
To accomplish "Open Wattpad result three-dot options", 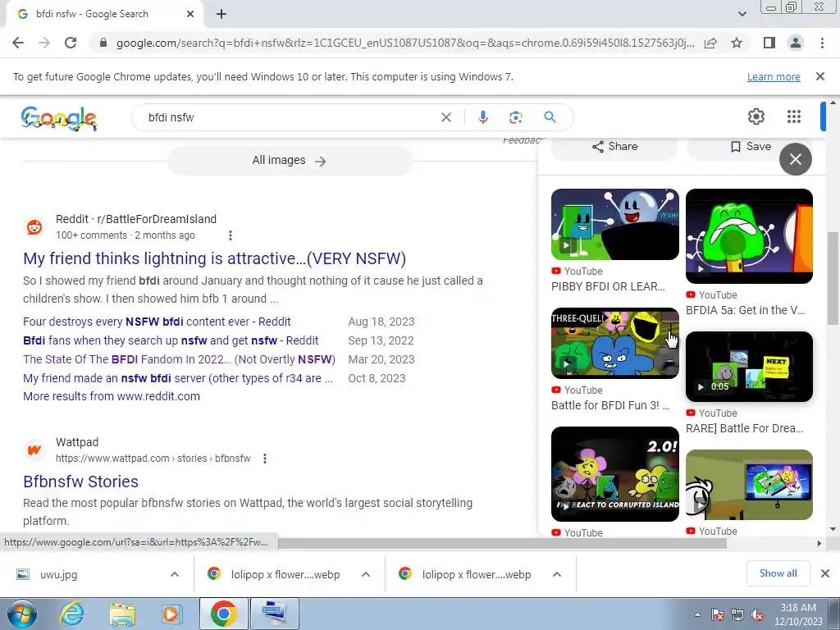I will point(264,459).
